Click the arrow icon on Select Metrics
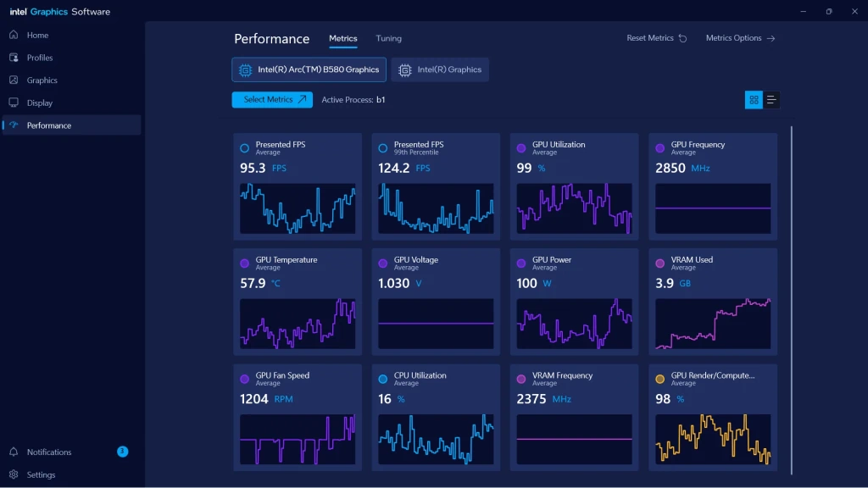The height and width of the screenshot is (488, 868). pyautogui.click(x=303, y=100)
